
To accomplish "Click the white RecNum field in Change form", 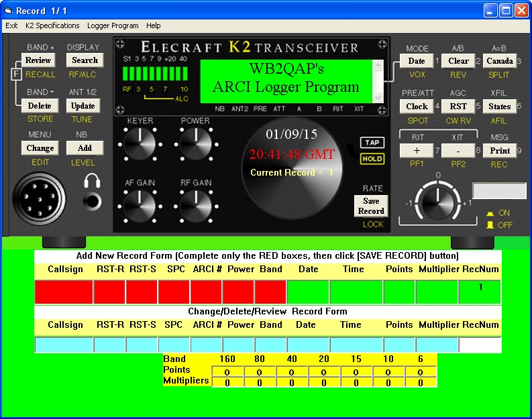I will 480,345.
